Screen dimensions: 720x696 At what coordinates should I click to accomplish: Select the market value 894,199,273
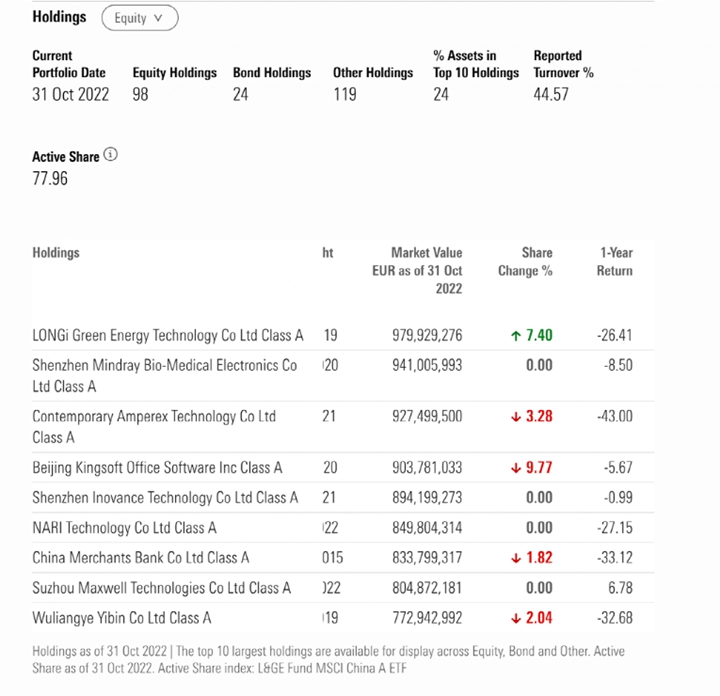click(427, 497)
